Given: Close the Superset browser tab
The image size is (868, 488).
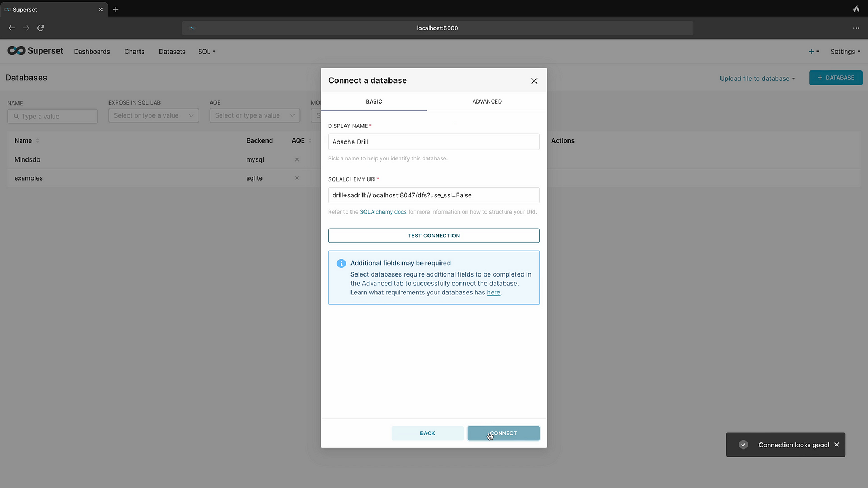Looking at the screenshot, I should tap(100, 9).
